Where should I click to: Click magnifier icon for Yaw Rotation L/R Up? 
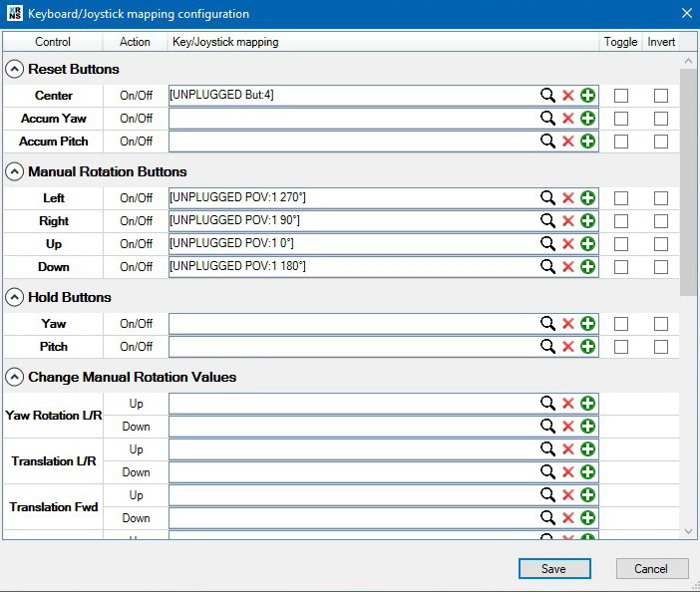547,404
